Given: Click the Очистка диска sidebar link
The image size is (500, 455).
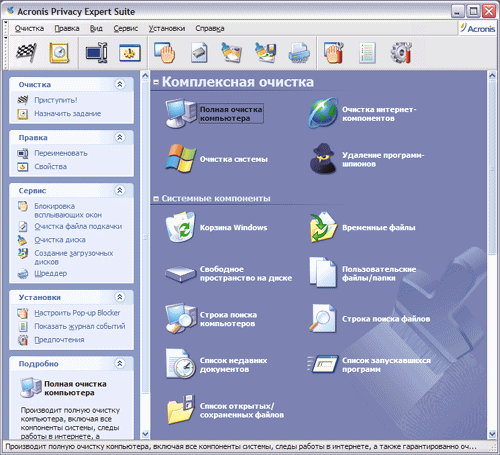Looking at the screenshot, I should click(60, 240).
